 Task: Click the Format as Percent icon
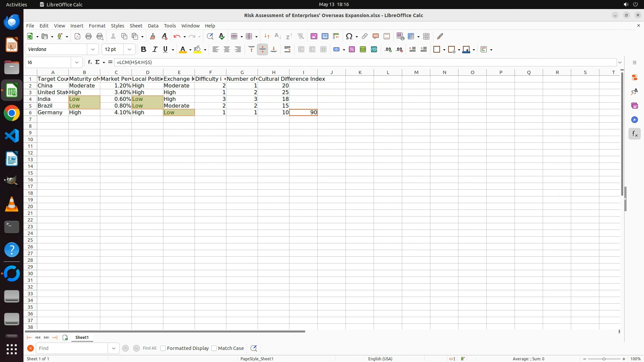click(352, 50)
